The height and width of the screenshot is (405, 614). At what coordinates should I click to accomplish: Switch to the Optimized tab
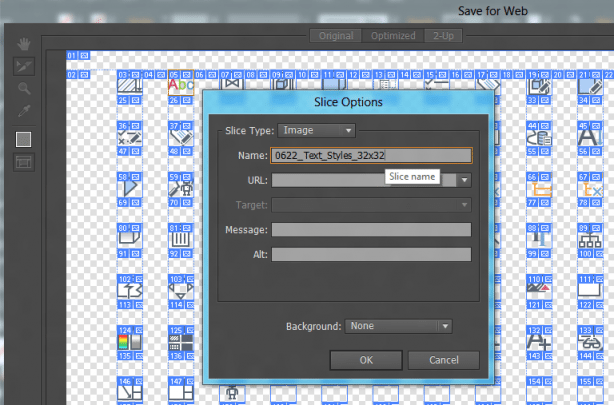[x=393, y=36]
